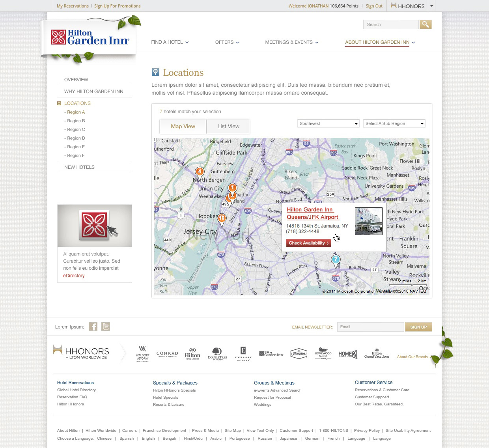
Task: Click the Hilton Garden Inn header logo
Action: [90, 37]
